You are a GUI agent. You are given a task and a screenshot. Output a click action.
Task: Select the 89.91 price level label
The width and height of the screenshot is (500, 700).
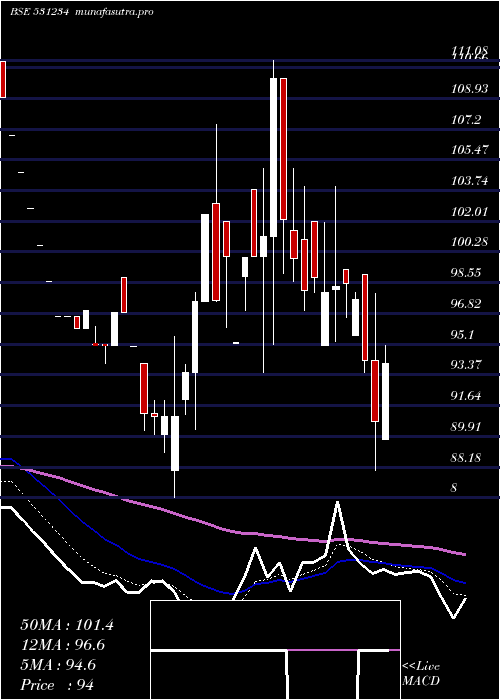click(466, 427)
